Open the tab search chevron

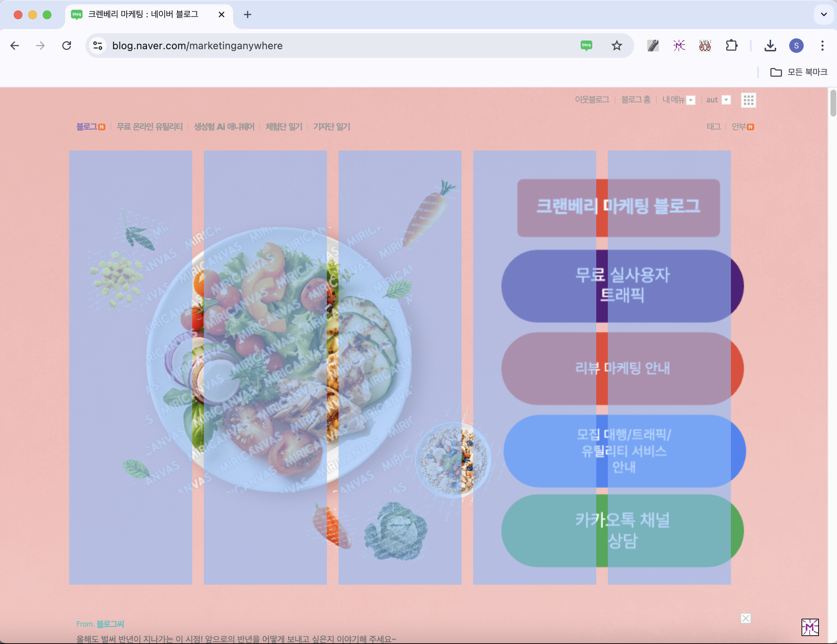(x=823, y=14)
